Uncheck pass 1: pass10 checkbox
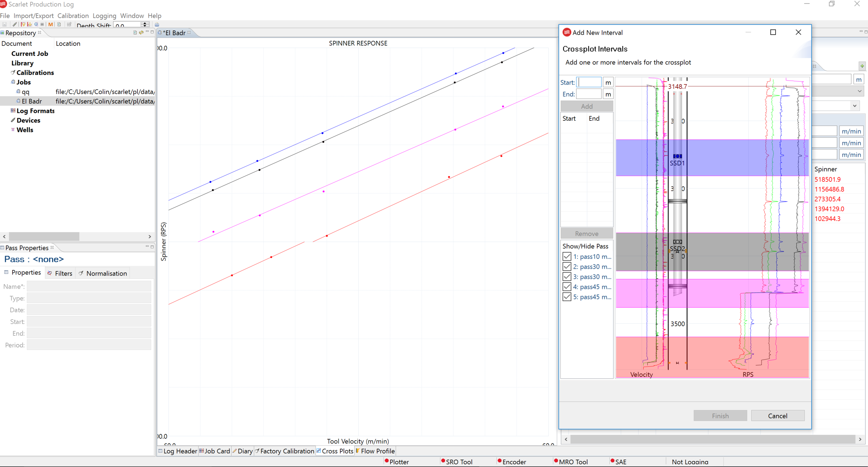This screenshot has width=868, height=467. 567,256
